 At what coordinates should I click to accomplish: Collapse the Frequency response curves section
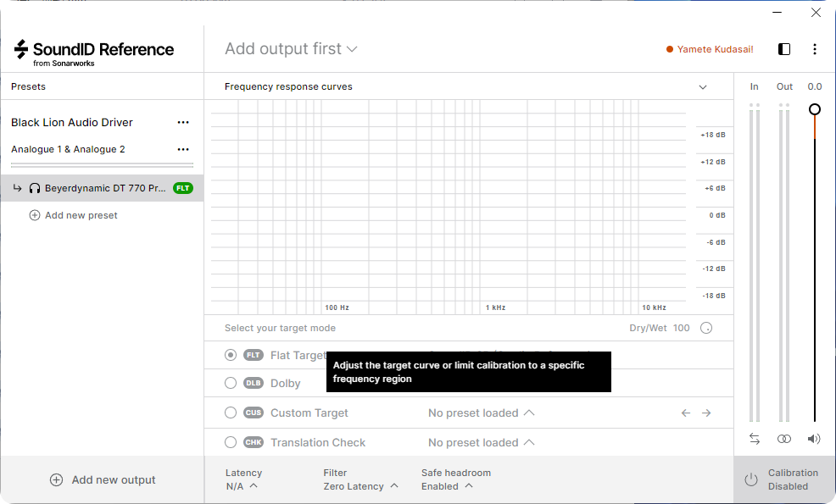tap(703, 87)
